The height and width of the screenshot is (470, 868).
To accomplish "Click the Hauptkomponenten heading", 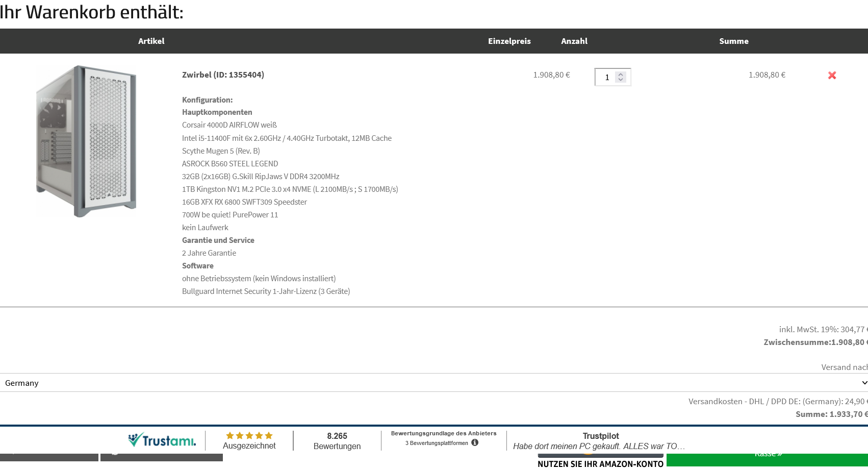I will 217,112.
